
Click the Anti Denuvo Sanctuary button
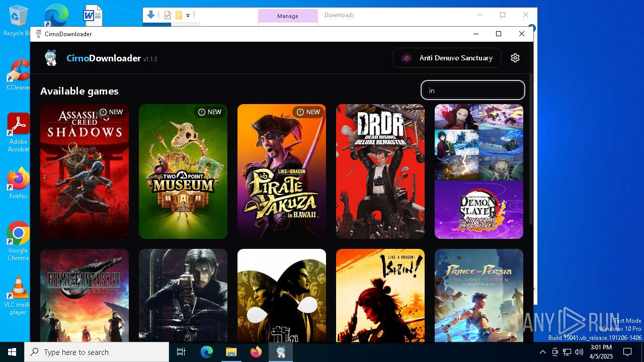447,58
